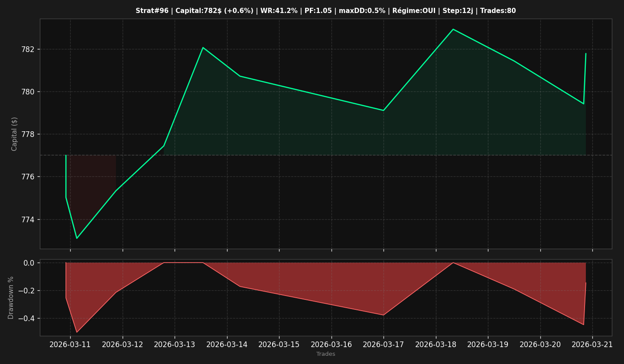Select the 2026-03-15 date tick label
624x364 pixels.
point(279,344)
